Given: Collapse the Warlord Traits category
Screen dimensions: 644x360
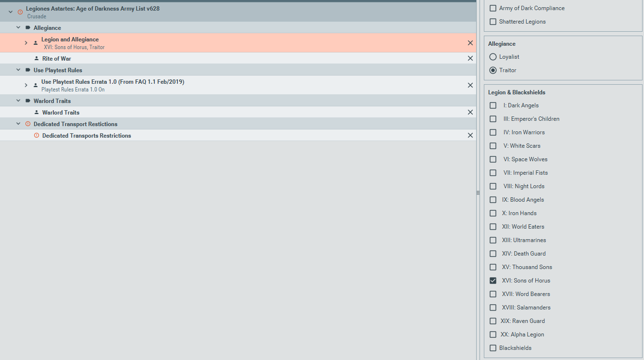Looking at the screenshot, I should [18, 101].
